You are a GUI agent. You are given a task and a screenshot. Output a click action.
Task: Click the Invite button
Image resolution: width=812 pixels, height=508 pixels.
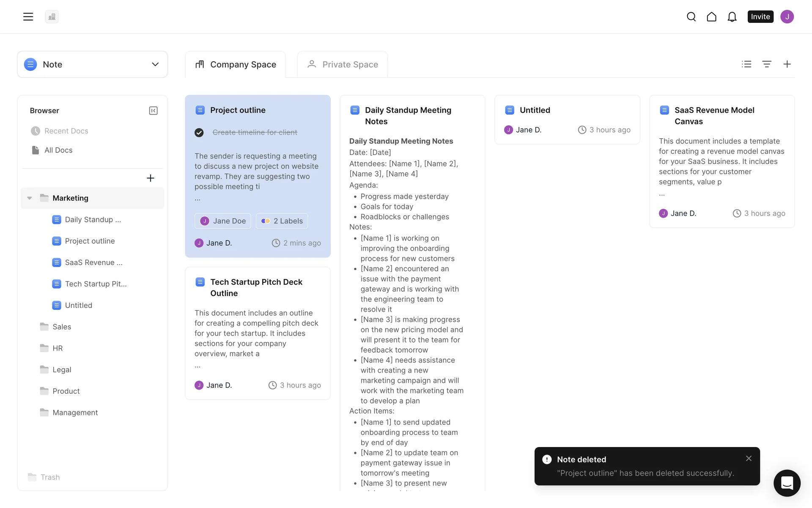point(760,17)
